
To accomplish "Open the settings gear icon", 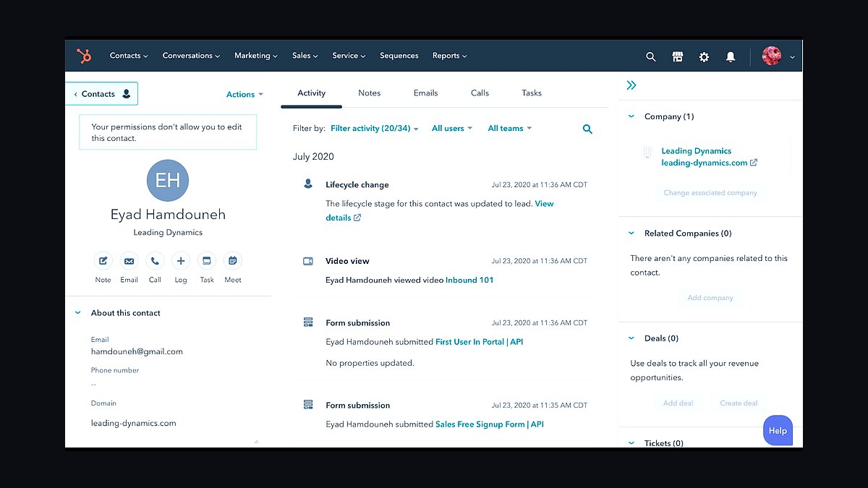I will click(704, 56).
